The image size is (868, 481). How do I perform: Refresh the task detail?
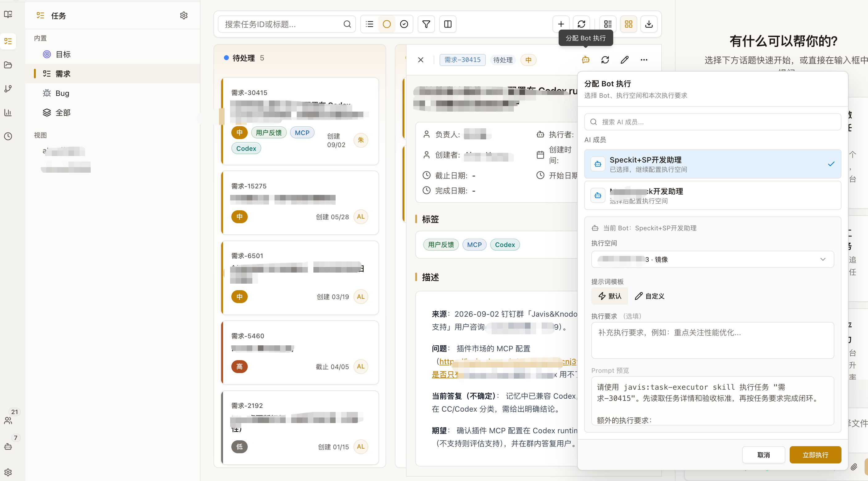point(605,60)
